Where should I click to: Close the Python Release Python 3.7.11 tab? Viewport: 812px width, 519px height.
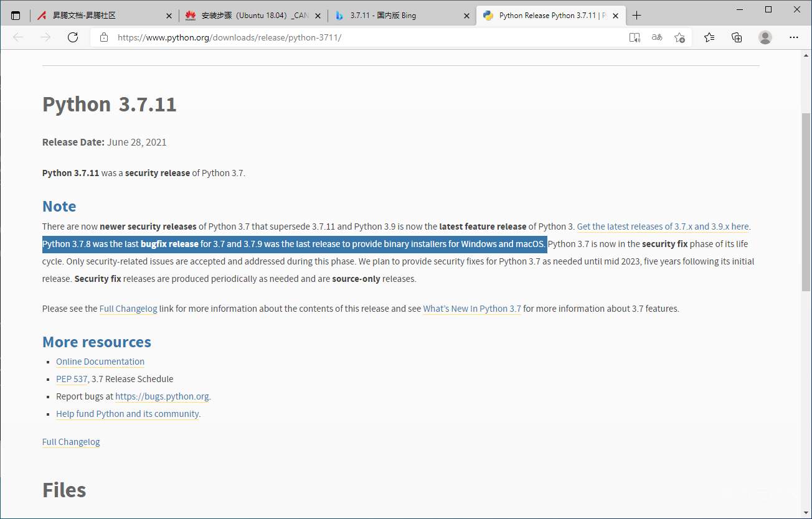coord(616,16)
